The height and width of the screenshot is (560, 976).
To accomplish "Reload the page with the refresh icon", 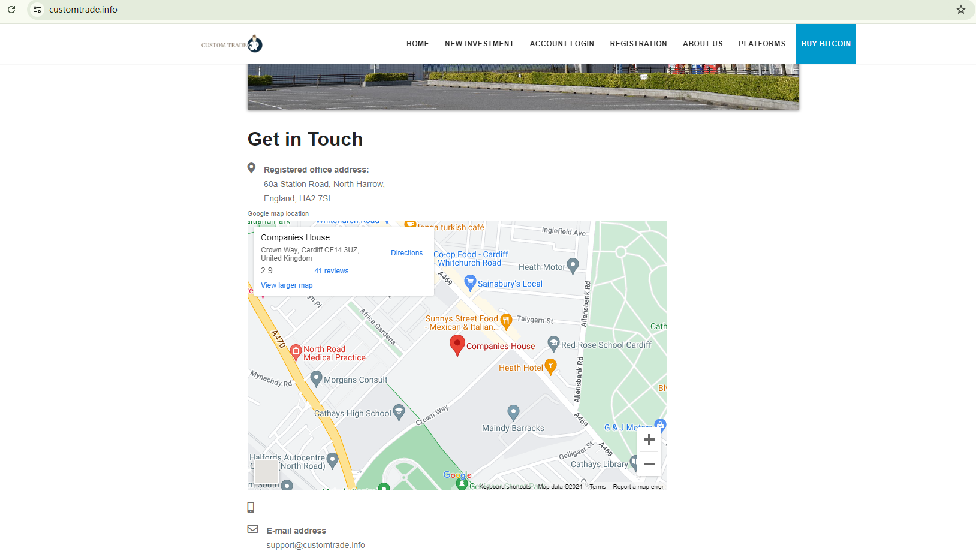I will [x=11, y=10].
